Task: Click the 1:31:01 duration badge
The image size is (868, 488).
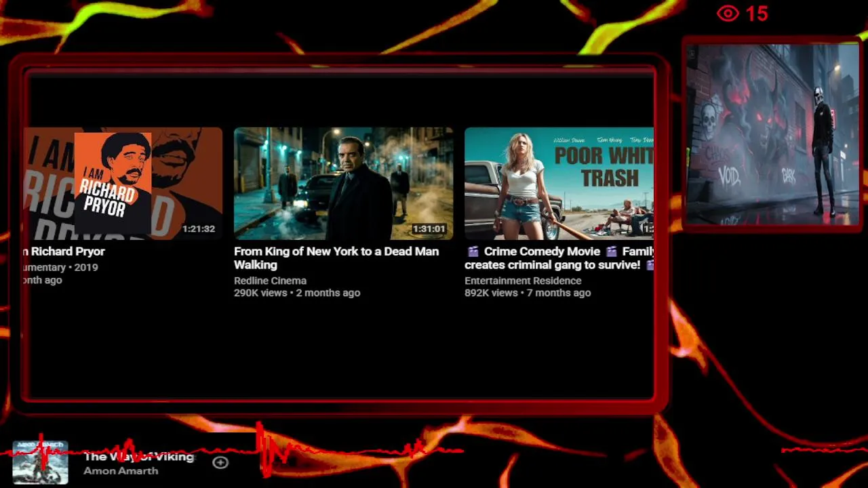Action: point(429,229)
